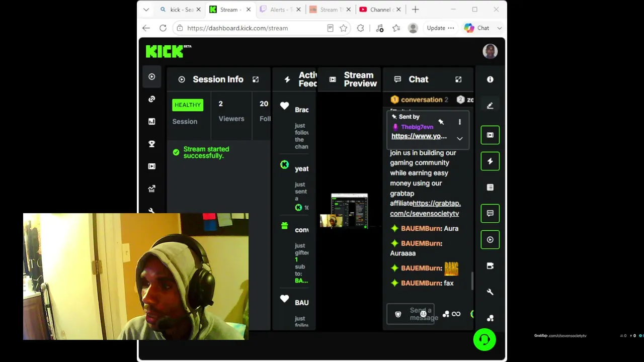Open the Copilot Chat button
The width and height of the screenshot is (644, 362).
pos(477,28)
